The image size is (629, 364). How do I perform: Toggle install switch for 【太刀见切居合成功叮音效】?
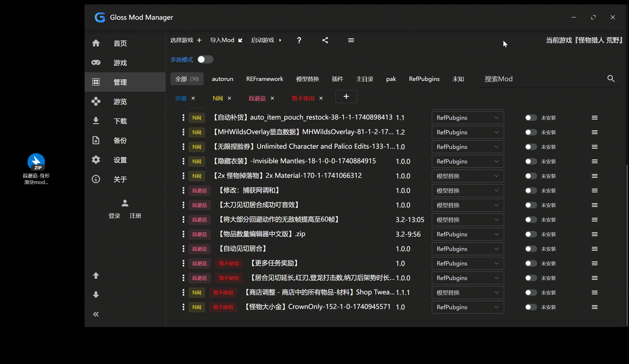click(x=531, y=205)
